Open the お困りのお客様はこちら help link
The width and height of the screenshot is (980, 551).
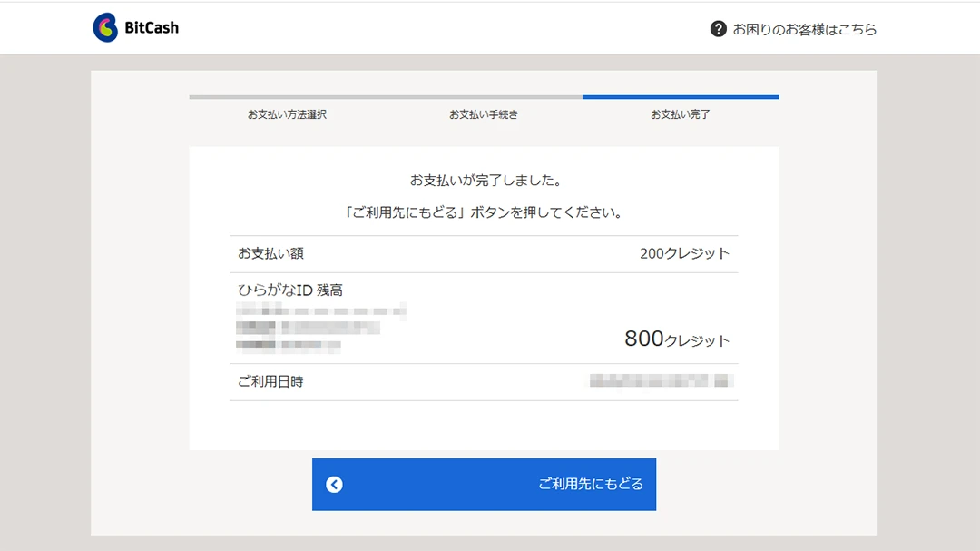804,29
